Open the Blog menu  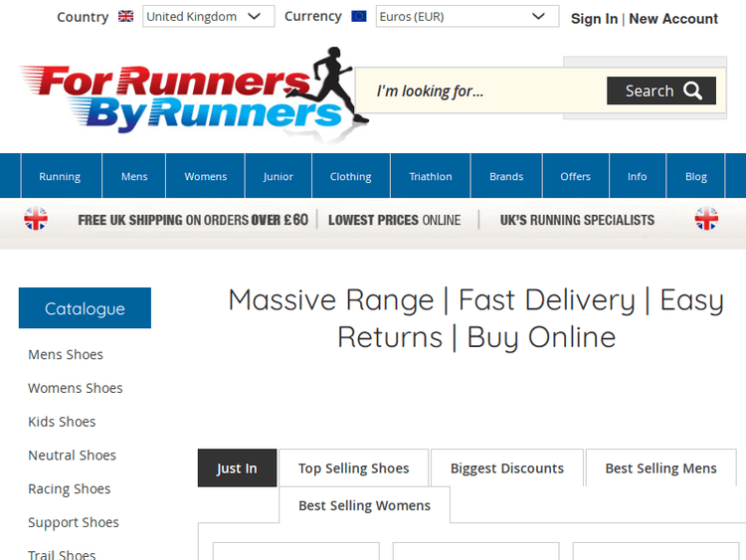pos(696,176)
